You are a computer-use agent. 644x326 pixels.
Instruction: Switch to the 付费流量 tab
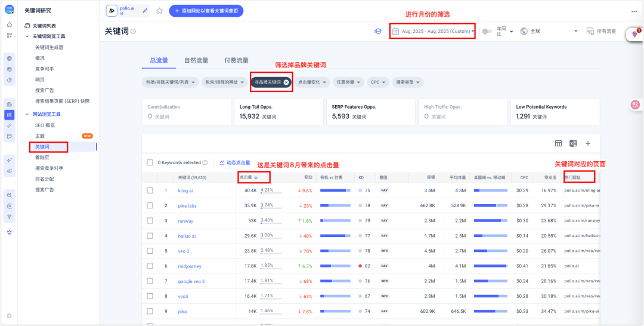click(236, 60)
